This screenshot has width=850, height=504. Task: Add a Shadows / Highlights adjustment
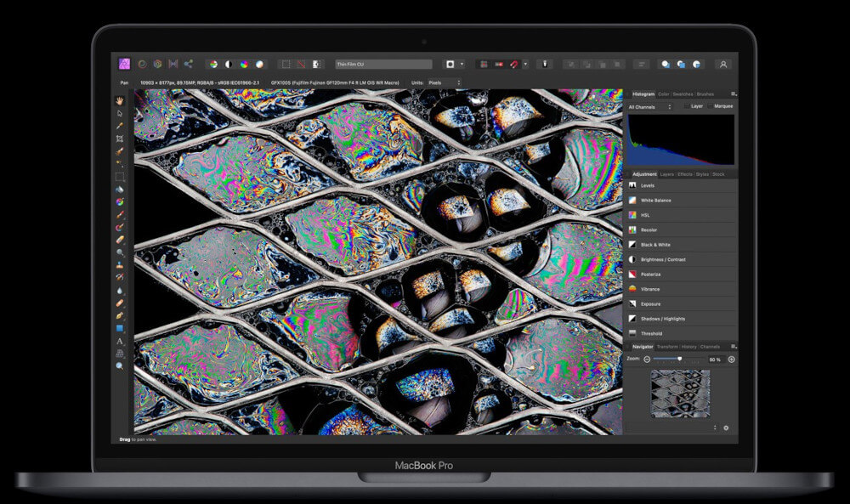(x=682, y=319)
